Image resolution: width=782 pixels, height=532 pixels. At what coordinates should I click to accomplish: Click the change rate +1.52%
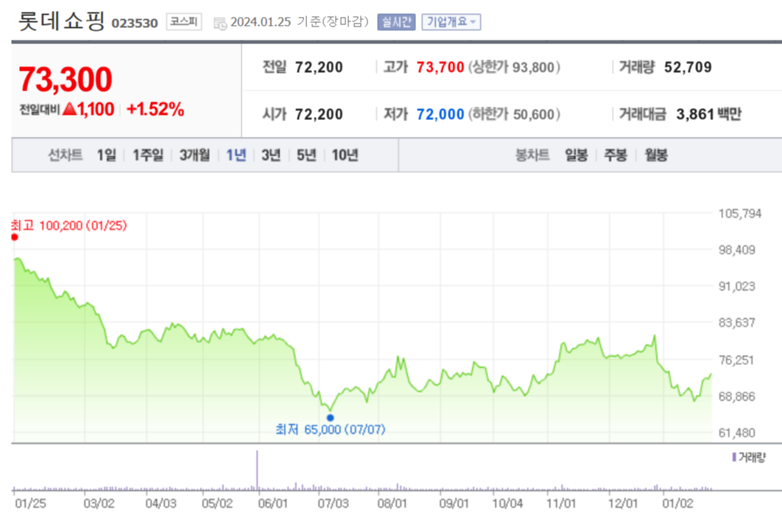155,109
